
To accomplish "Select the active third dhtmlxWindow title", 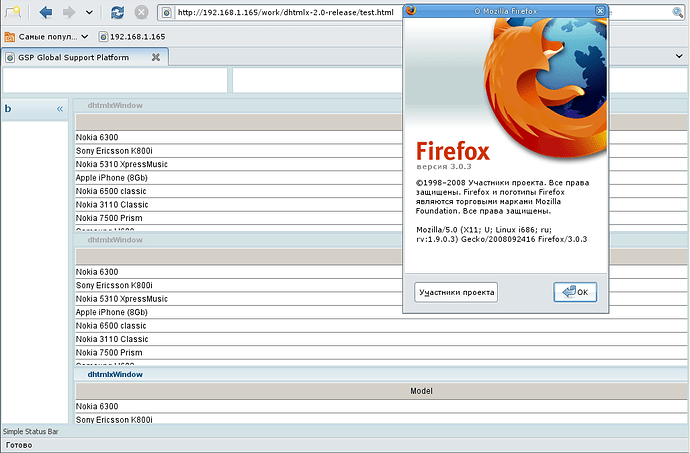I will (115, 375).
